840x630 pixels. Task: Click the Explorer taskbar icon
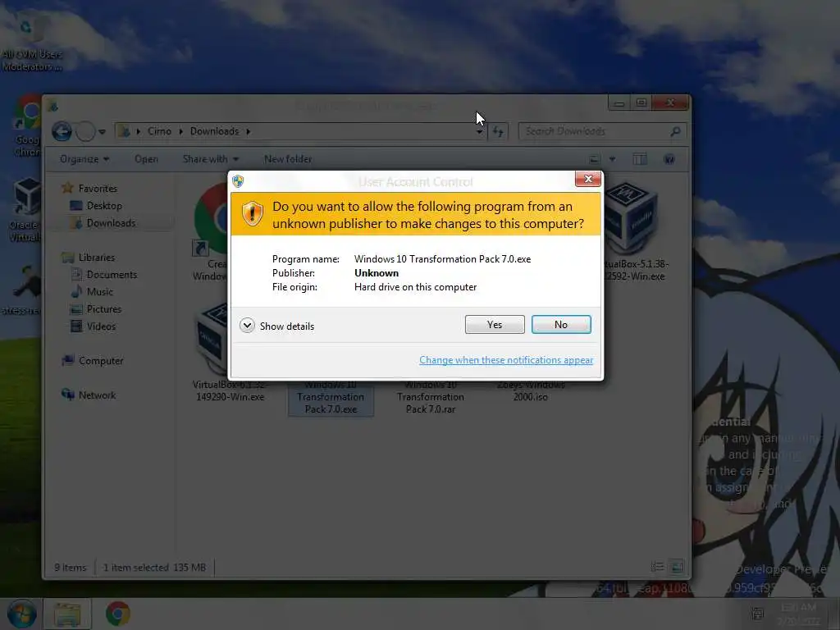[67, 614]
